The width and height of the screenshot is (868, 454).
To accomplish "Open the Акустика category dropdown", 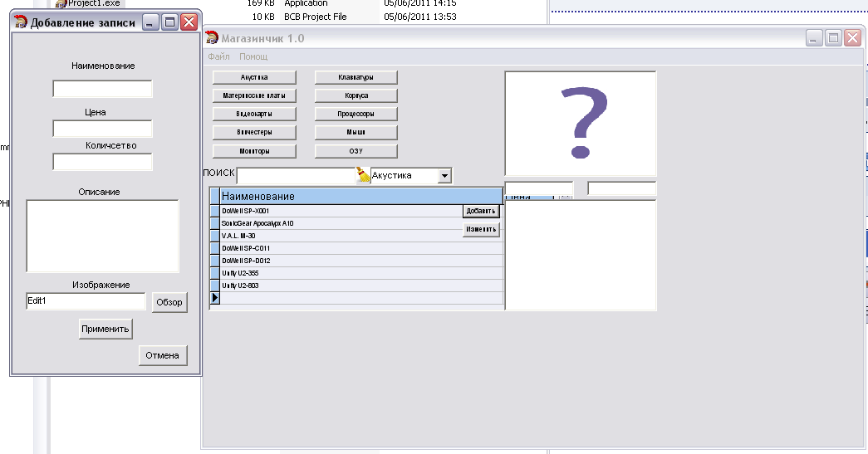I will point(444,176).
